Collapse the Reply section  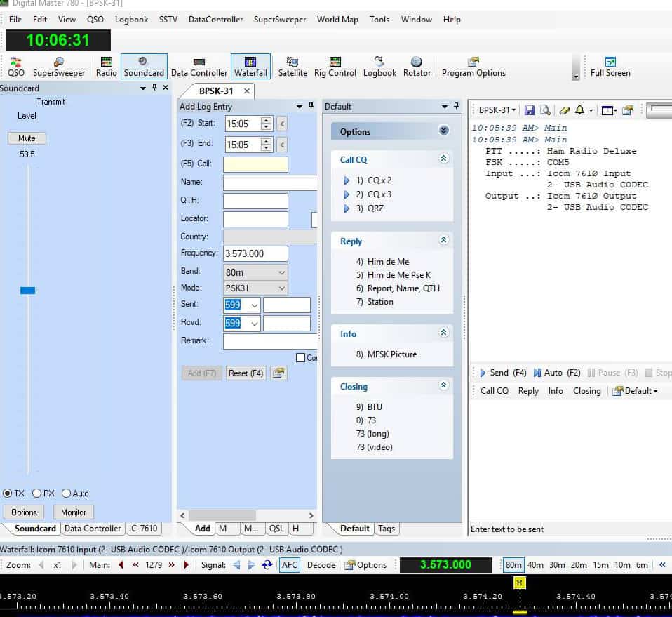click(443, 240)
